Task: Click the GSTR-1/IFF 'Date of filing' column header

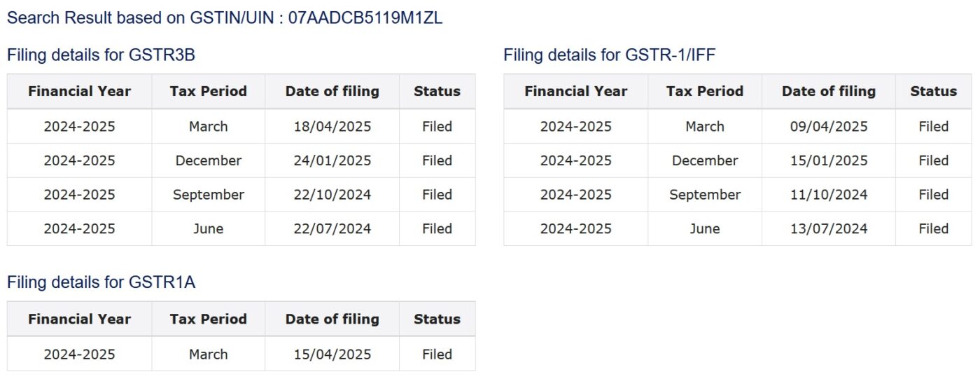Action: click(x=828, y=91)
